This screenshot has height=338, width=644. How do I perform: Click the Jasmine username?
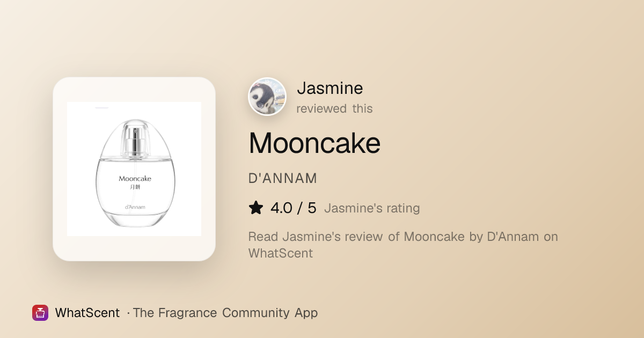point(330,88)
